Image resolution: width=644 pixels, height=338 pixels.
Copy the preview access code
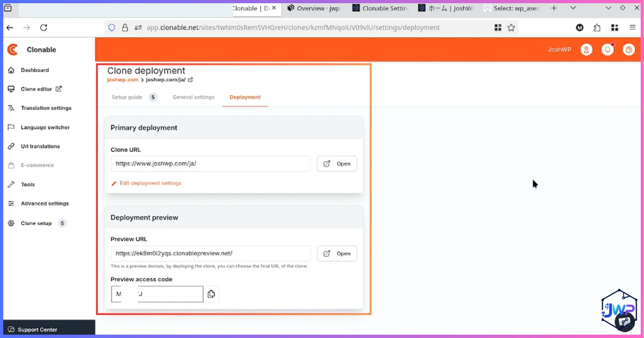coord(211,294)
